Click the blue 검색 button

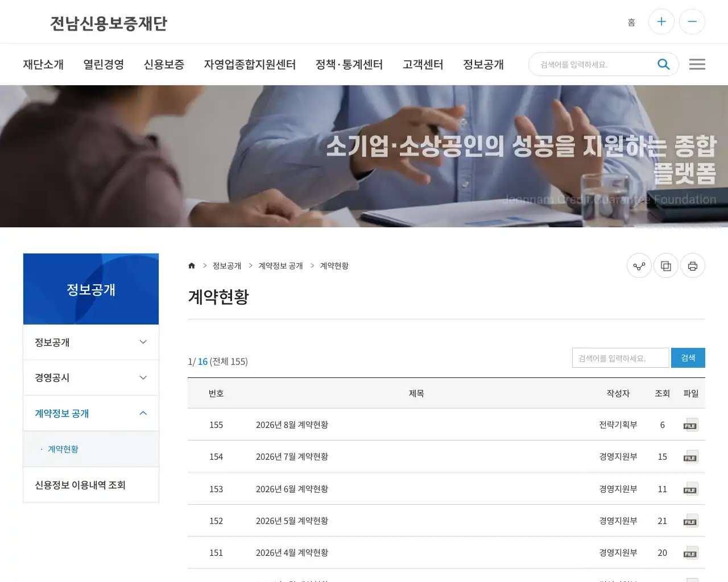pyautogui.click(x=688, y=357)
